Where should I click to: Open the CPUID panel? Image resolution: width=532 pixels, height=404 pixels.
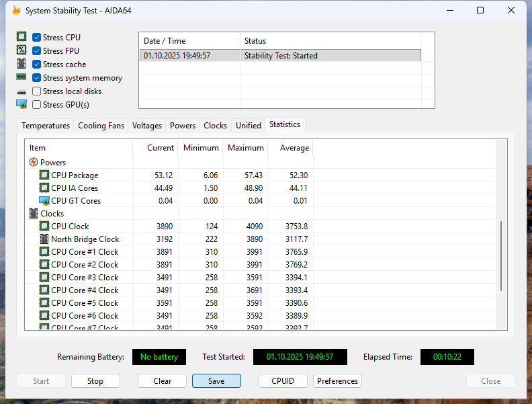click(x=283, y=381)
